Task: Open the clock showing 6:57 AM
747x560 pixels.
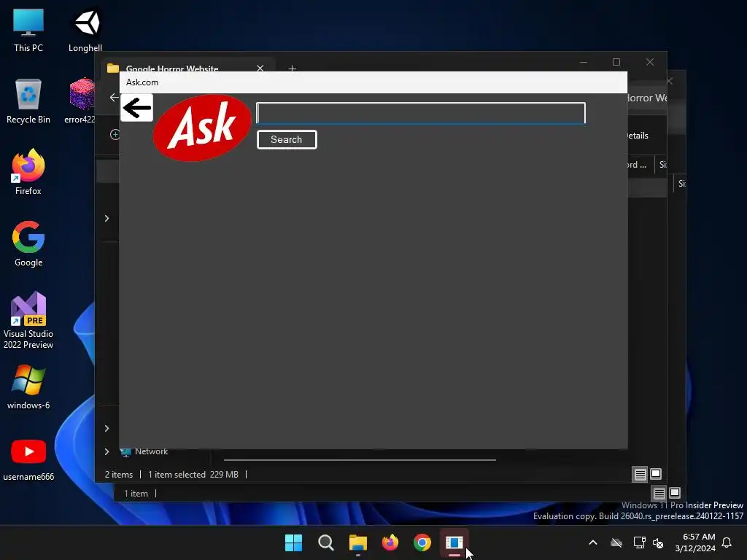Action: [695, 542]
